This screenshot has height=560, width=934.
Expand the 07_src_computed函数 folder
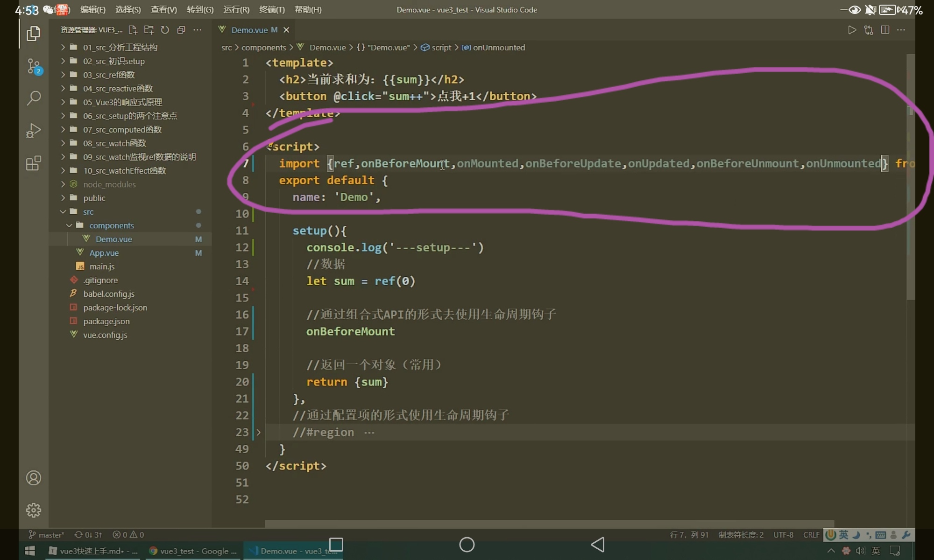(122, 129)
